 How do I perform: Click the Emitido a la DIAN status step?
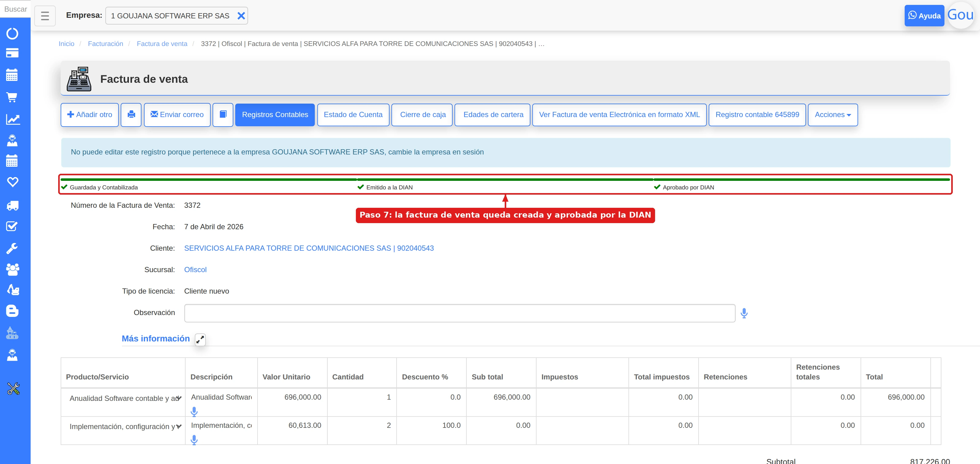point(385,187)
